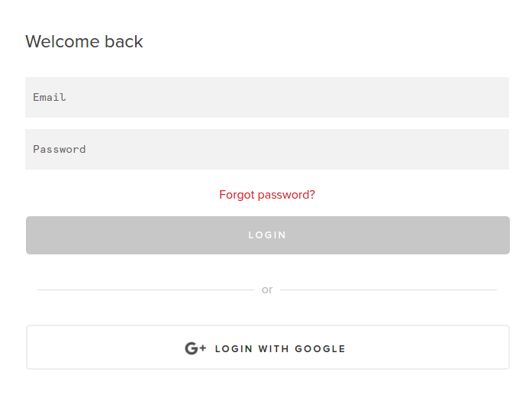Place cursor in the Email box

pyautogui.click(x=267, y=97)
